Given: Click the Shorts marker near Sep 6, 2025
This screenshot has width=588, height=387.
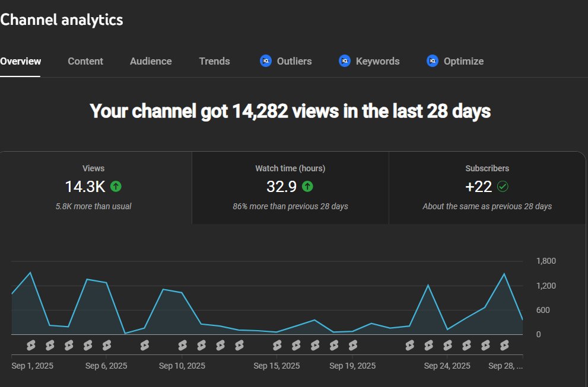Looking at the screenshot, I should (x=106, y=344).
